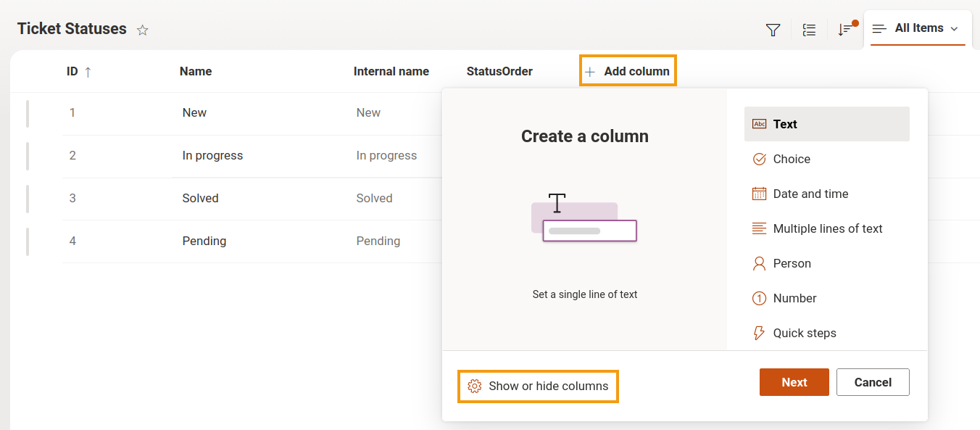Viewport: 980px width, 430px height.
Task: Click the internal name cell Pending
Action: click(x=378, y=241)
